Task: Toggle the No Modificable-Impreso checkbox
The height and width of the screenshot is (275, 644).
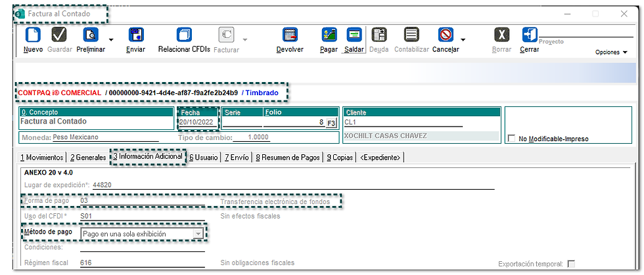Action: coord(511,138)
